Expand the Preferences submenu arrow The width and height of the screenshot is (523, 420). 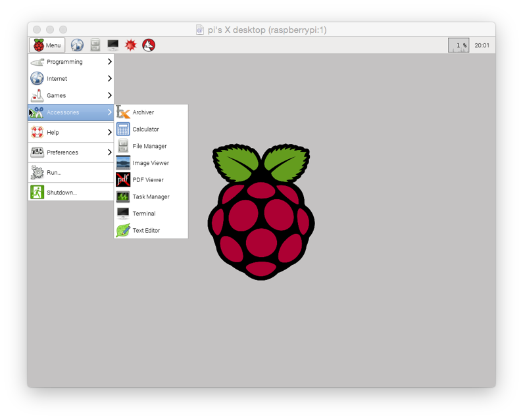[x=109, y=152]
